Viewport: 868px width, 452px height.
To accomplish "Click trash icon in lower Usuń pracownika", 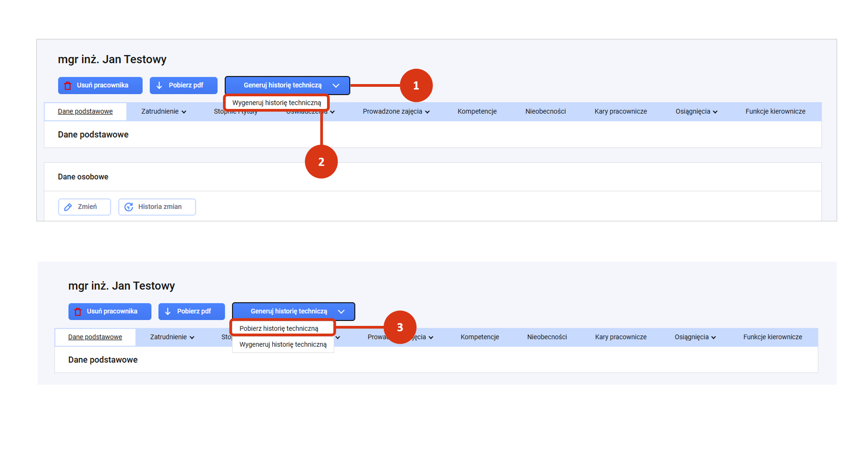I will (78, 312).
